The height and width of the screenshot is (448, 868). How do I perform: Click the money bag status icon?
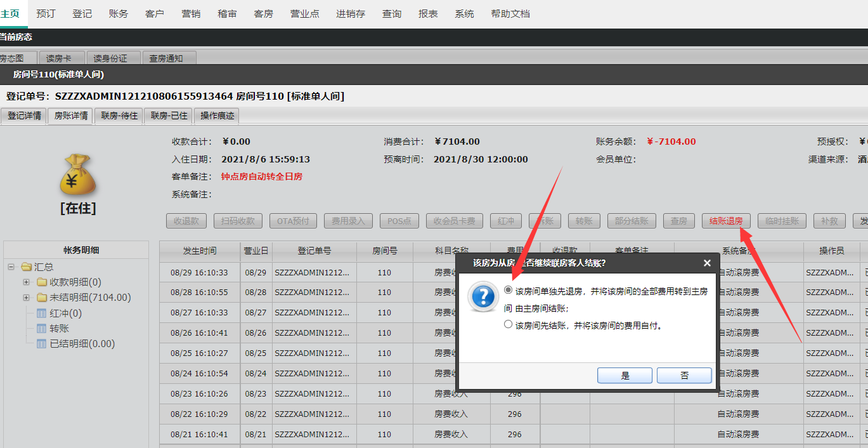click(x=77, y=174)
